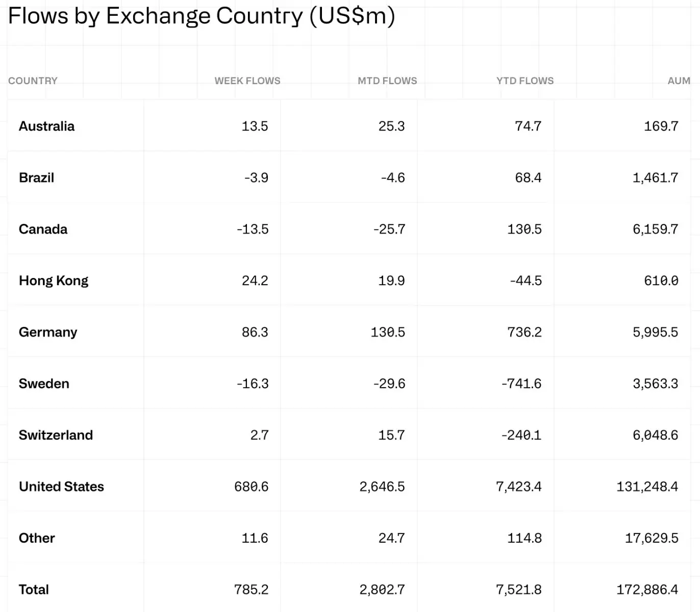Click the Total row label
Viewport: 700px width, 612px height.
click(34, 590)
